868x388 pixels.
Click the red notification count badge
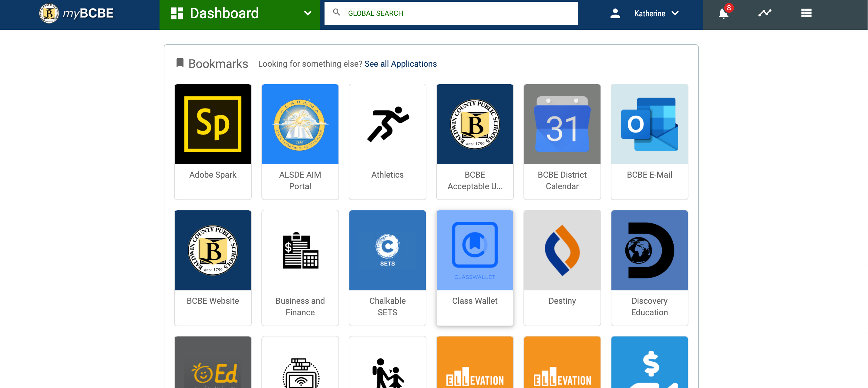click(x=728, y=8)
